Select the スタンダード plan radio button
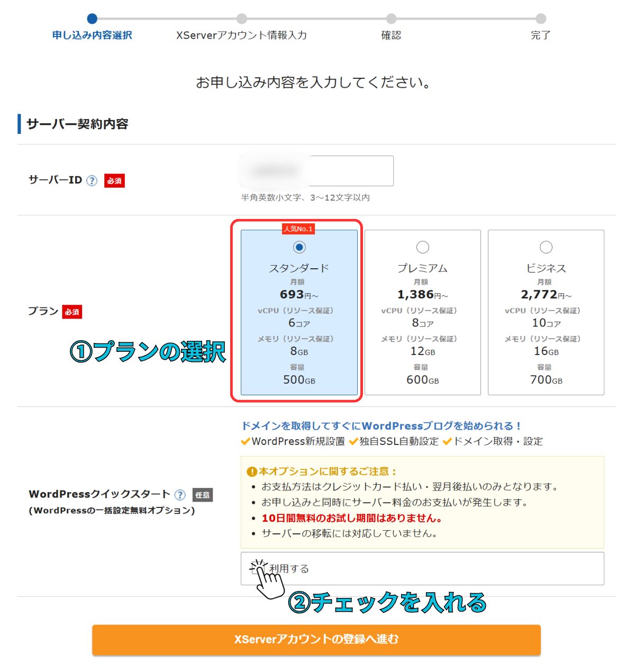The width and height of the screenshot is (635, 672). (x=300, y=247)
